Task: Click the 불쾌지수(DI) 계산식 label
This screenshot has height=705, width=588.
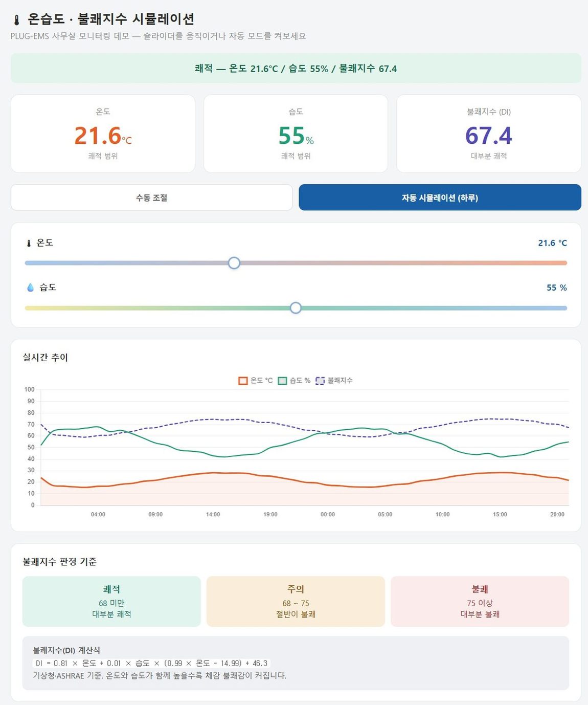Action: [x=66, y=650]
